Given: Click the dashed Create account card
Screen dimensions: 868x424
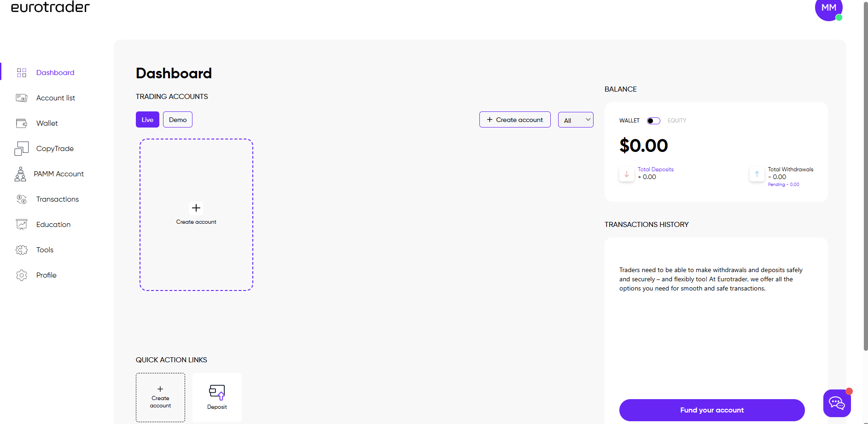Looking at the screenshot, I should [196, 215].
